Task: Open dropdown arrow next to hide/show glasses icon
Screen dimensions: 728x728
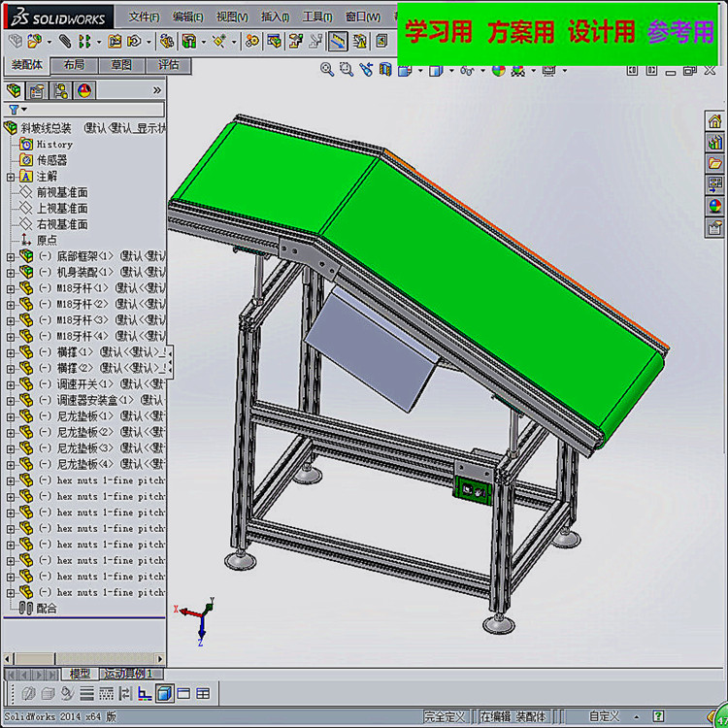Action: (x=482, y=71)
